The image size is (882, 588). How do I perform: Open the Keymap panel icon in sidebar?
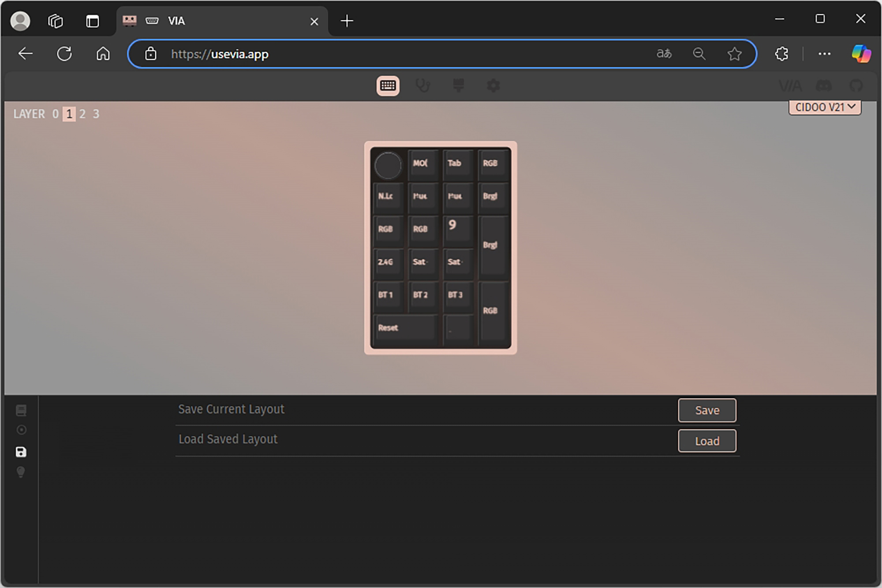pyautogui.click(x=21, y=410)
